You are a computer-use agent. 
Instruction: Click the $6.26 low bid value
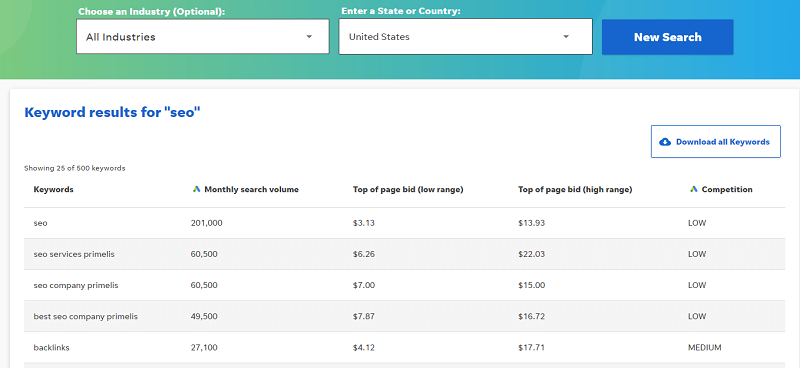tap(364, 254)
